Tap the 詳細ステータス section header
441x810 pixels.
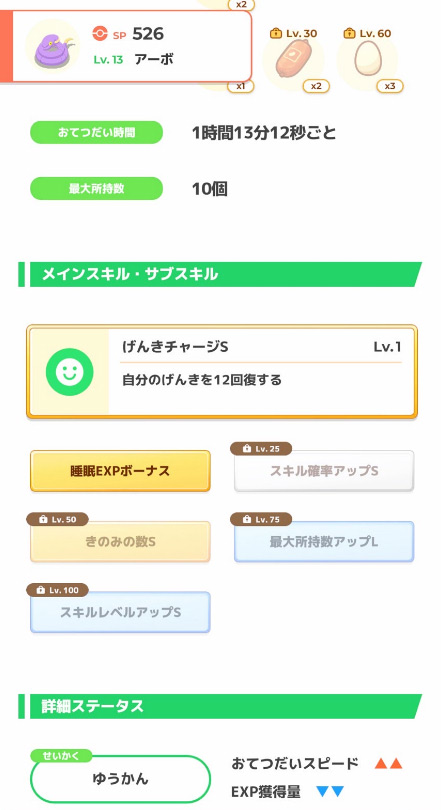(x=220, y=706)
